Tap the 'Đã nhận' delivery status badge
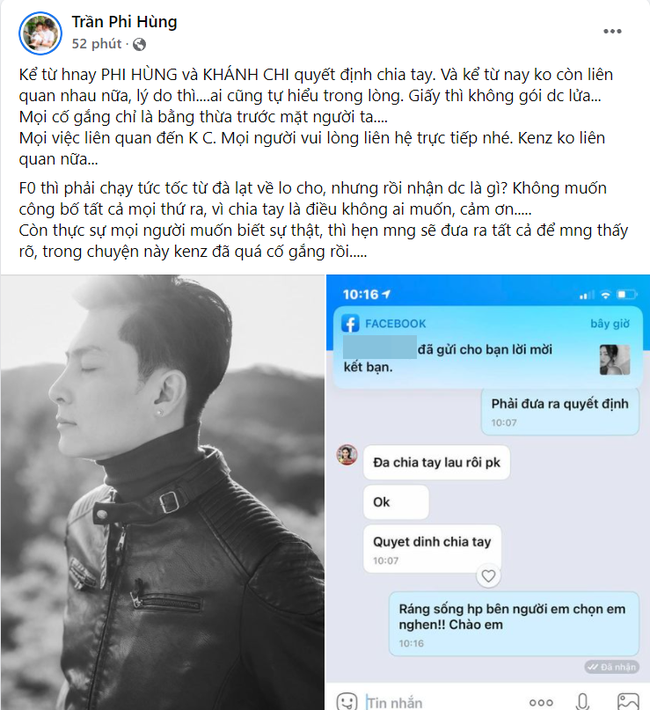 coord(612,667)
